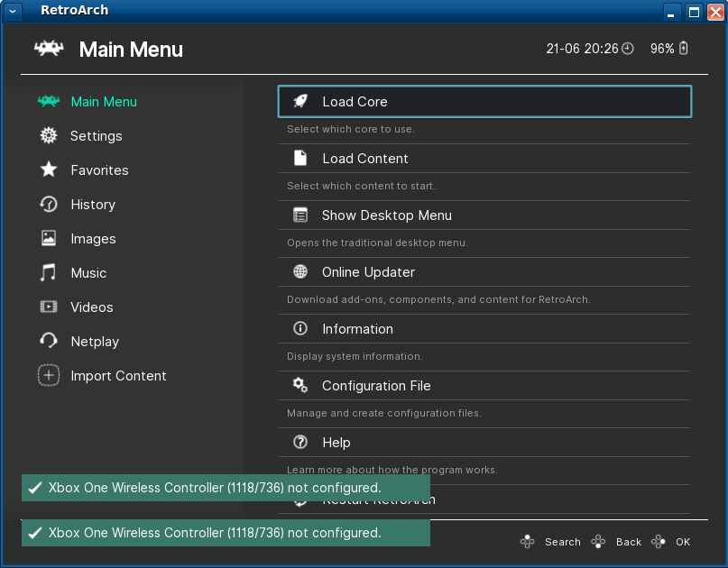
Task: Open Online Updater entry
Action: (x=484, y=272)
